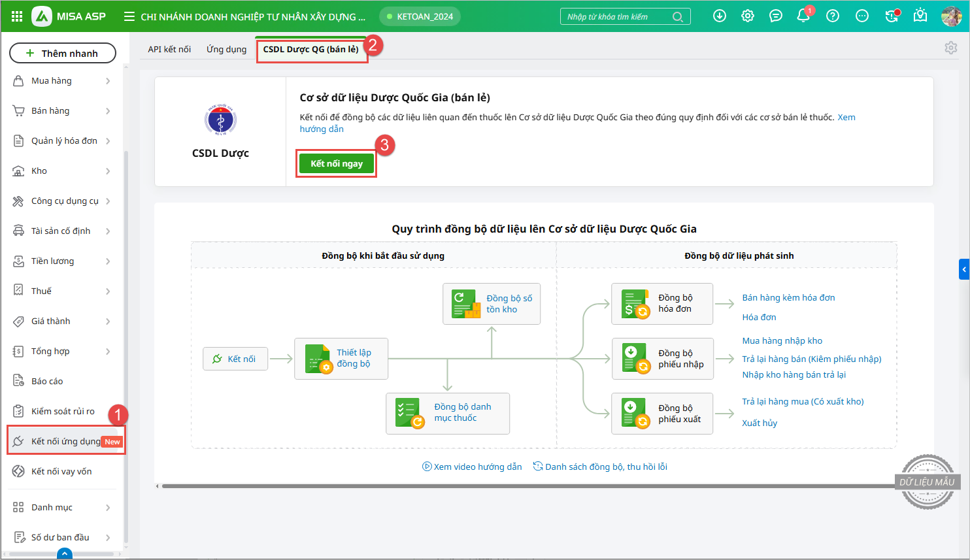The height and width of the screenshot is (560, 970).
Task: Switch to the API kết nối tab
Action: pyautogui.click(x=169, y=49)
